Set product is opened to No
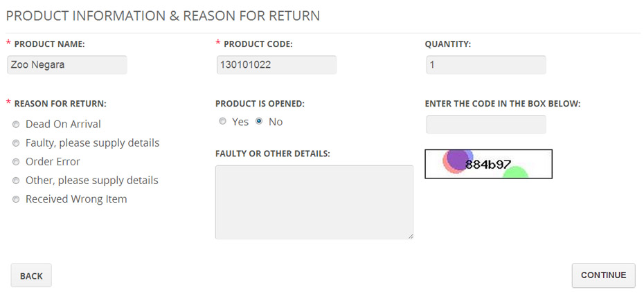The image size is (644, 294). [x=259, y=121]
